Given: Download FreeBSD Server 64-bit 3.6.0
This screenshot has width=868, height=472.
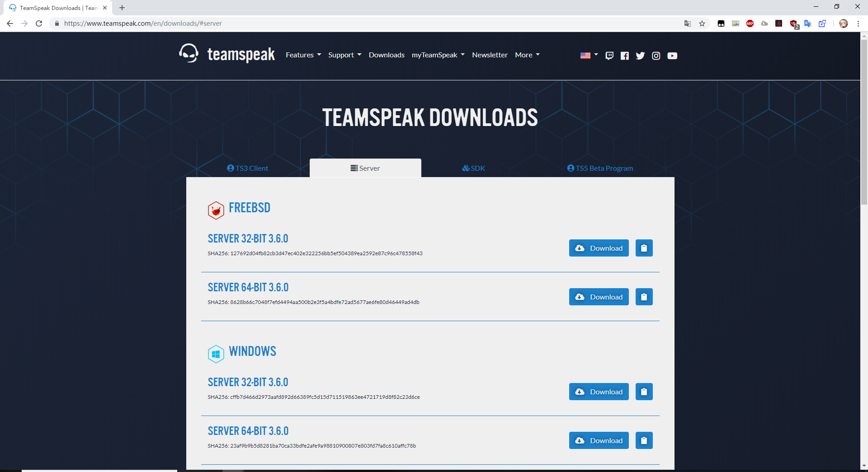Looking at the screenshot, I should click(x=599, y=297).
